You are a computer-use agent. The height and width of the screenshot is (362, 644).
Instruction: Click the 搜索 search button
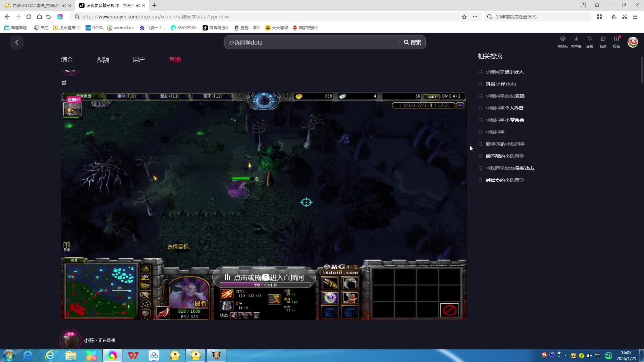(413, 43)
